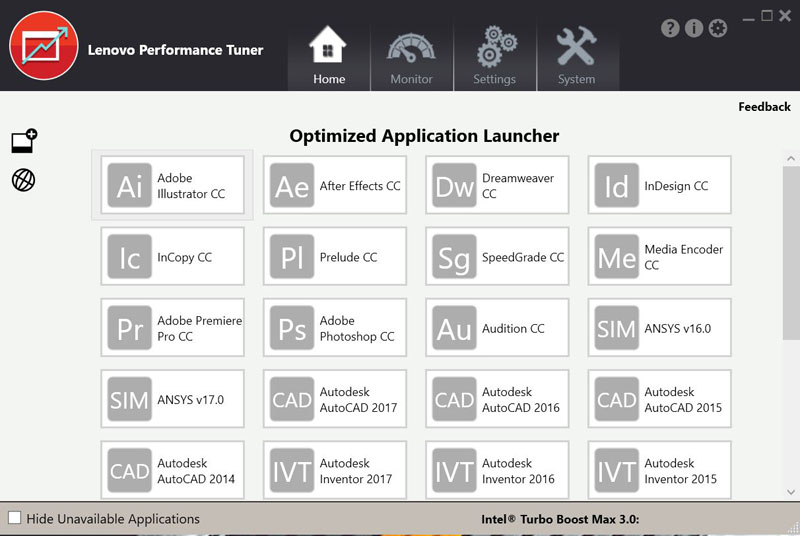Select the SpeedGrade CC tile

[x=497, y=256]
